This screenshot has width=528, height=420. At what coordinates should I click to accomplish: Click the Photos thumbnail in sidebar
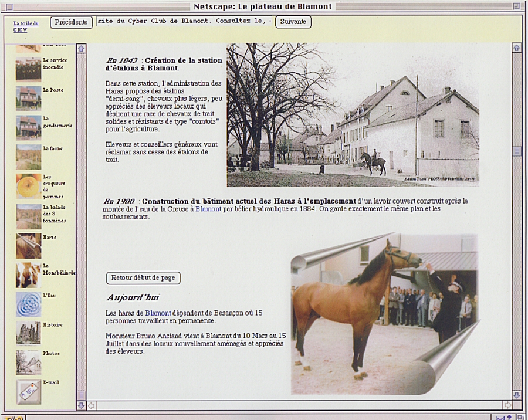[28, 363]
